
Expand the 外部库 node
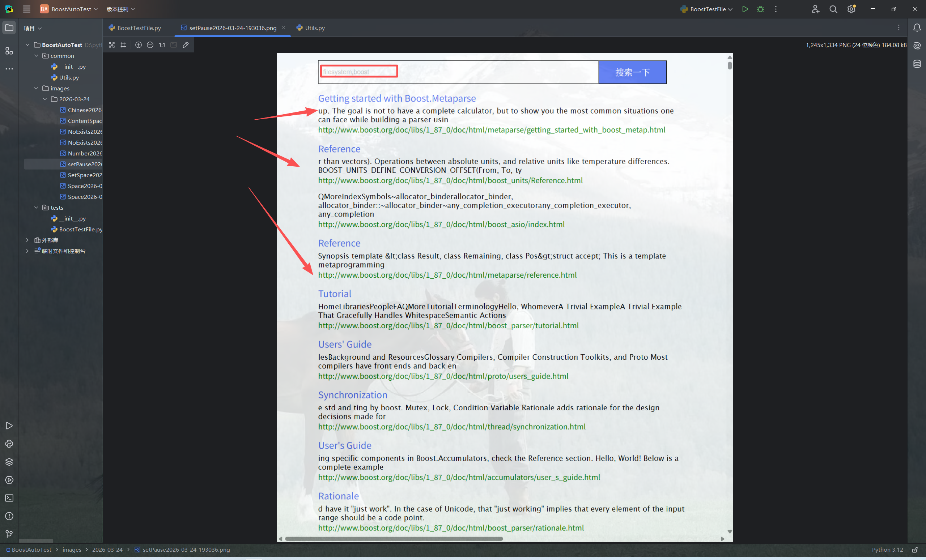pos(27,240)
